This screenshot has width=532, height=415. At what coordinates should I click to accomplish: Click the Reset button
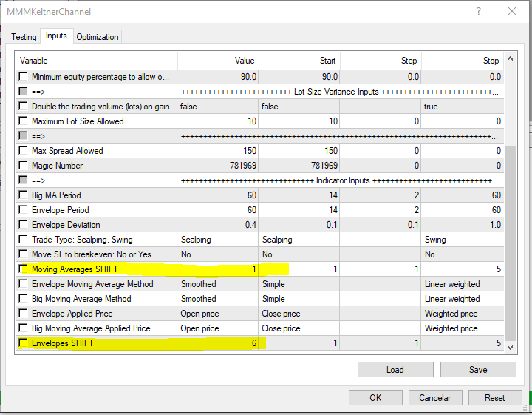click(x=494, y=398)
